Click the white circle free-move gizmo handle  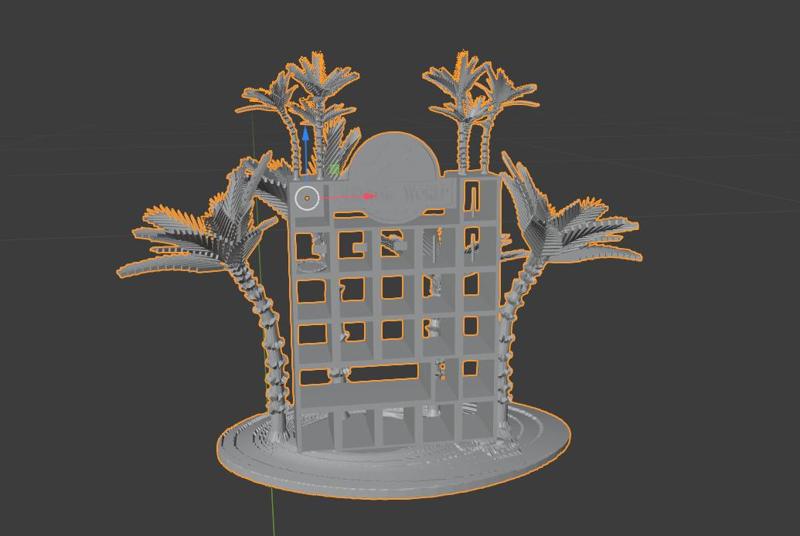click(x=307, y=197)
